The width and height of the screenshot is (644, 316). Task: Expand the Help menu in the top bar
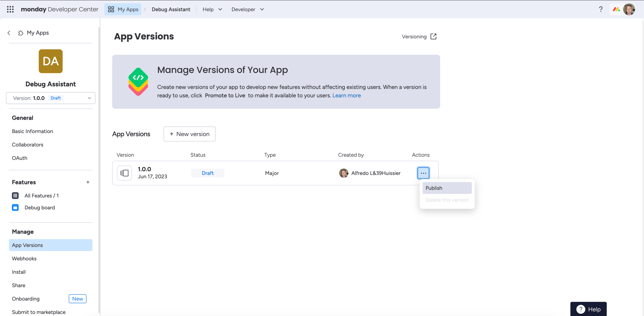point(212,9)
